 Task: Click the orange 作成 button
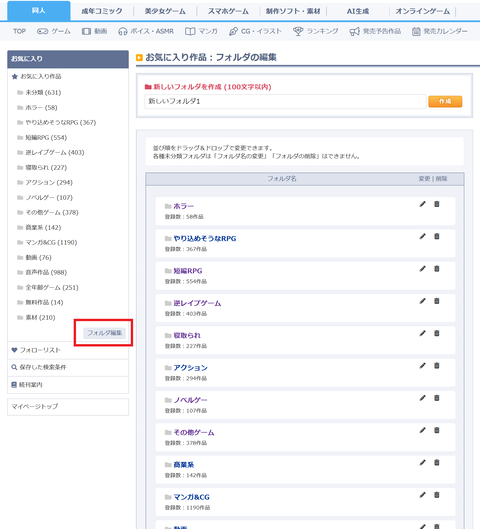(x=445, y=101)
